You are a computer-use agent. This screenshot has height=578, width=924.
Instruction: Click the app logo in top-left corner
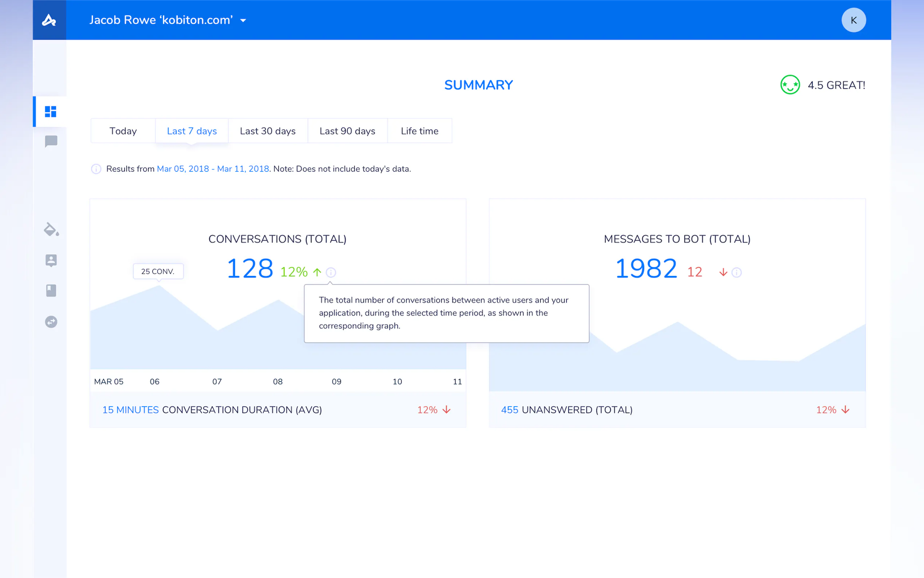[49, 20]
